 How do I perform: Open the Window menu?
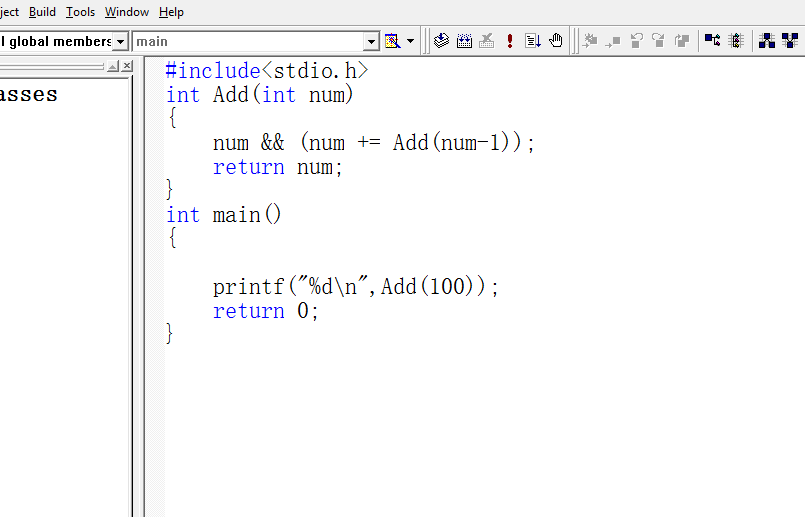[127, 12]
